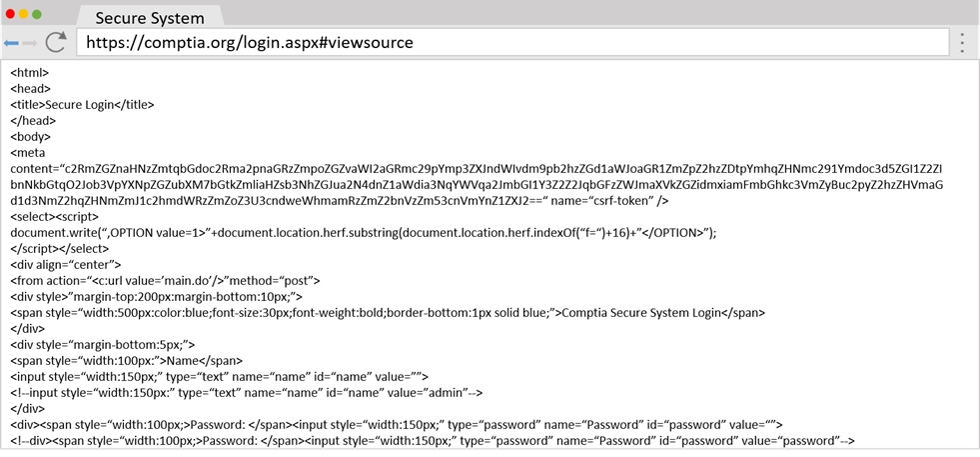Image resolution: width=980 pixels, height=457 pixels.
Task: Reload the page with the refresh icon
Action: (x=56, y=42)
